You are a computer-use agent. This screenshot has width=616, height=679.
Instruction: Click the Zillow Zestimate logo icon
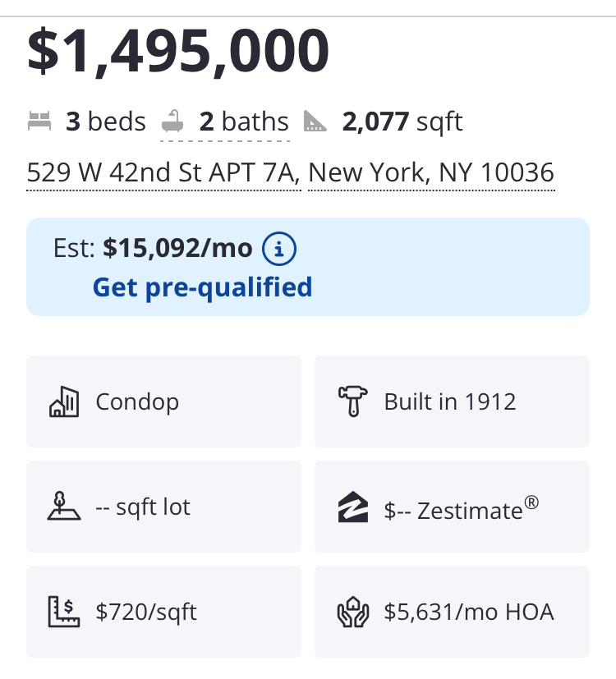[x=353, y=507]
